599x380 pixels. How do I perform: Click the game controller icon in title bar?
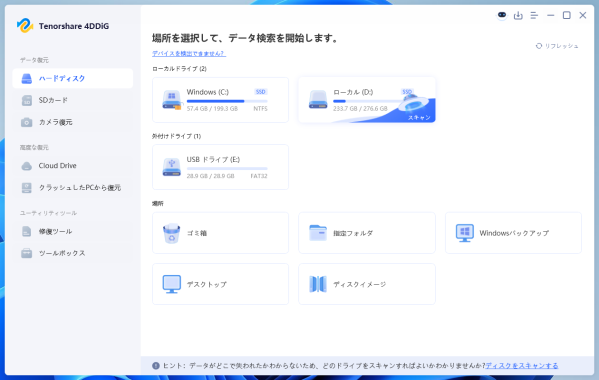502,15
